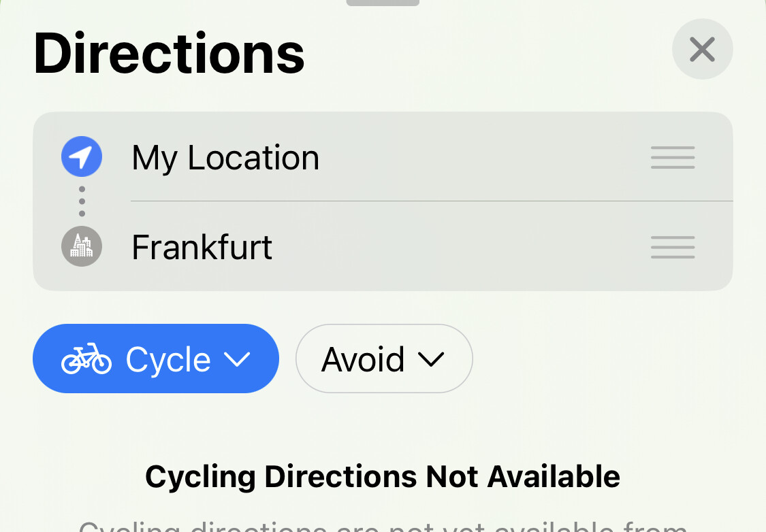Expand the Cycle chevron arrow

(237, 359)
